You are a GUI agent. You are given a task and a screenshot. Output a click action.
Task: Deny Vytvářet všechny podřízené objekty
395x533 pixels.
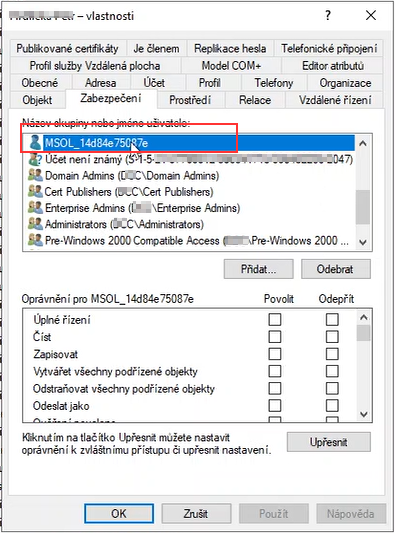332,371
